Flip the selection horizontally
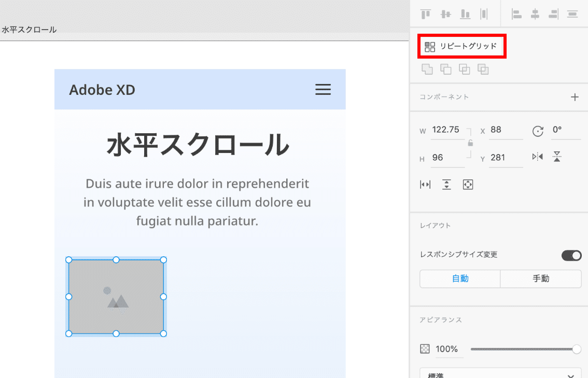The height and width of the screenshot is (378, 588). [537, 157]
